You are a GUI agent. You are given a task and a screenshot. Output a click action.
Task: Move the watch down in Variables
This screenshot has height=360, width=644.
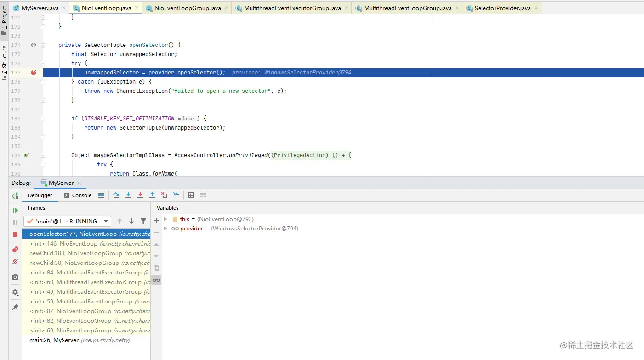point(156,256)
